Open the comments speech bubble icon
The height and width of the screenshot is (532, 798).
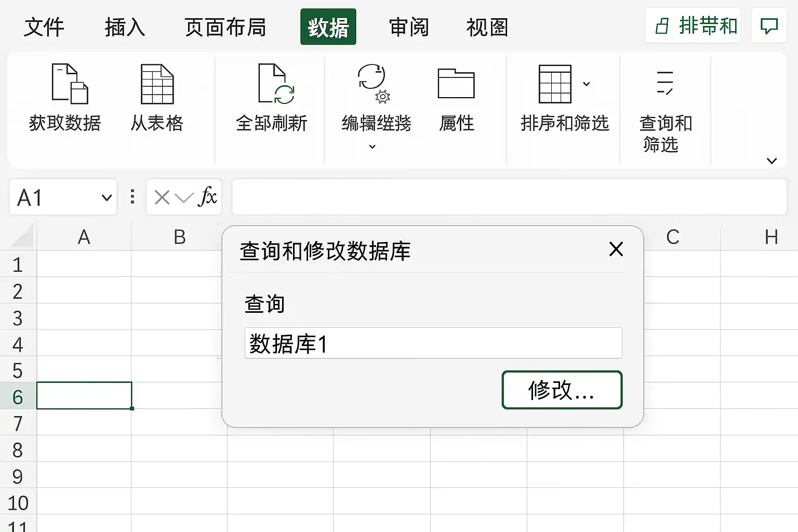769,25
